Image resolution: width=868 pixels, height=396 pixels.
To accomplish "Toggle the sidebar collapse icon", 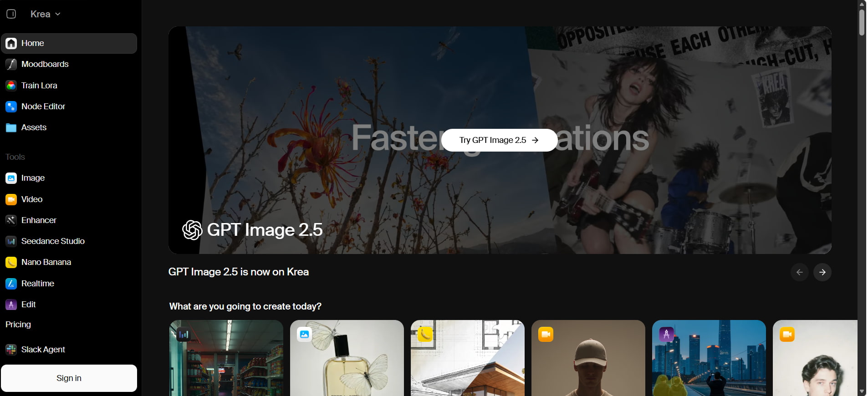I will point(11,14).
